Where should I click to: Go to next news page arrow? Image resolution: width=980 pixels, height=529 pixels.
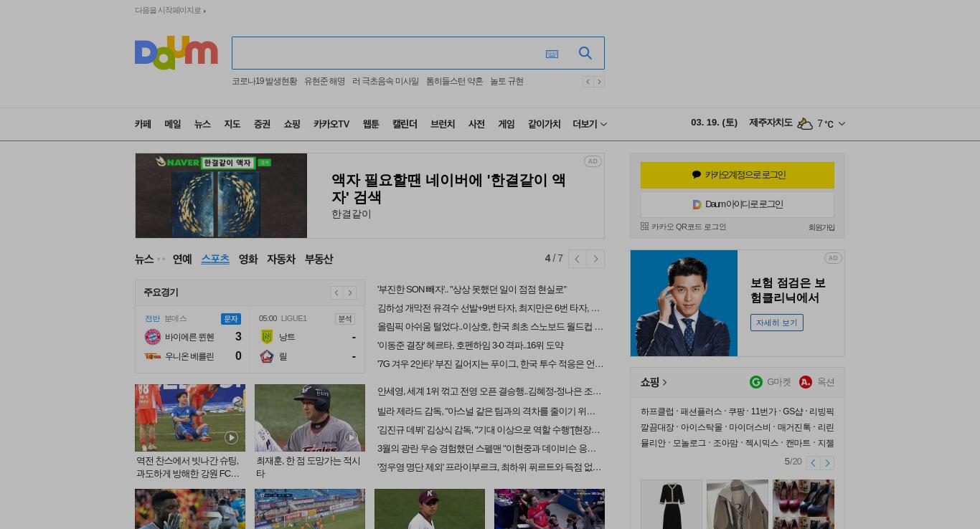(x=595, y=259)
